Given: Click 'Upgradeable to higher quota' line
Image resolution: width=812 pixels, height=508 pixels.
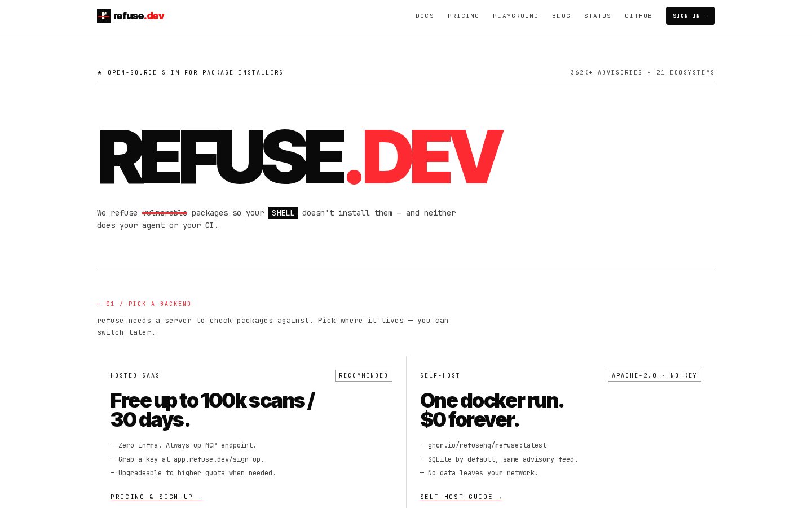Looking at the screenshot, I should [193, 473].
